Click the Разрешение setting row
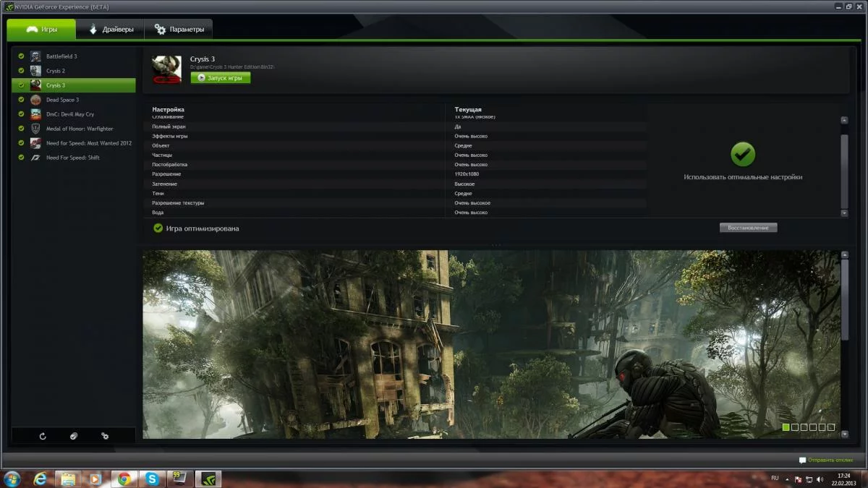The image size is (868, 488). point(394,174)
